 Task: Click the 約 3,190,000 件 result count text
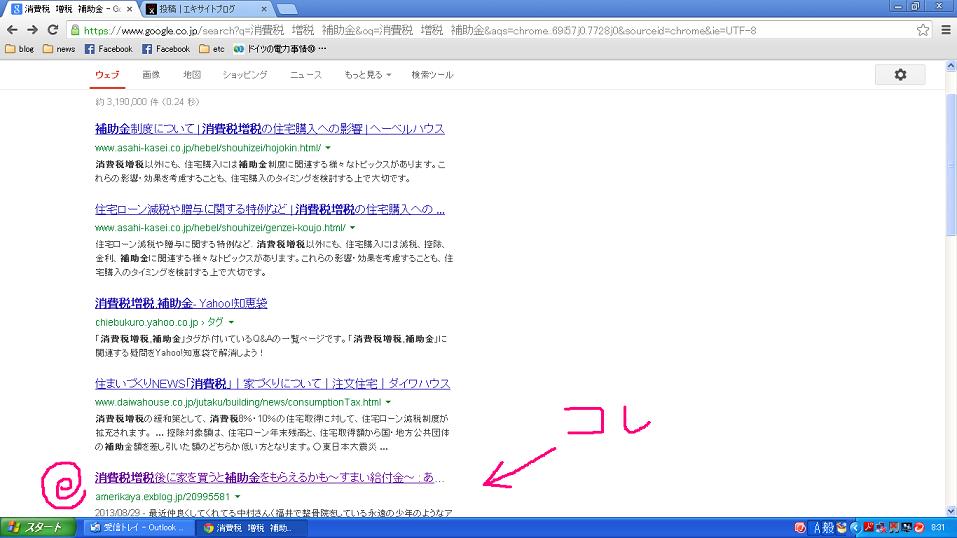click(147, 102)
